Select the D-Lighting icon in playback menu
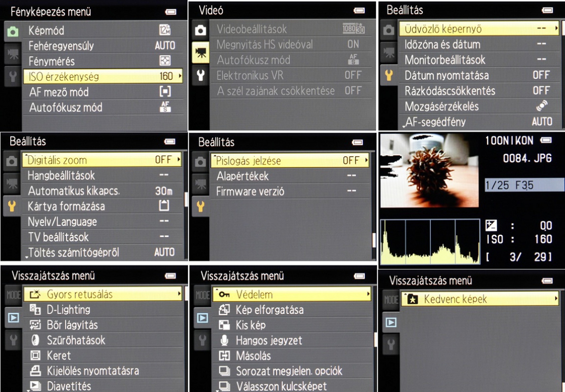This screenshot has width=565, height=392. click(x=35, y=310)
